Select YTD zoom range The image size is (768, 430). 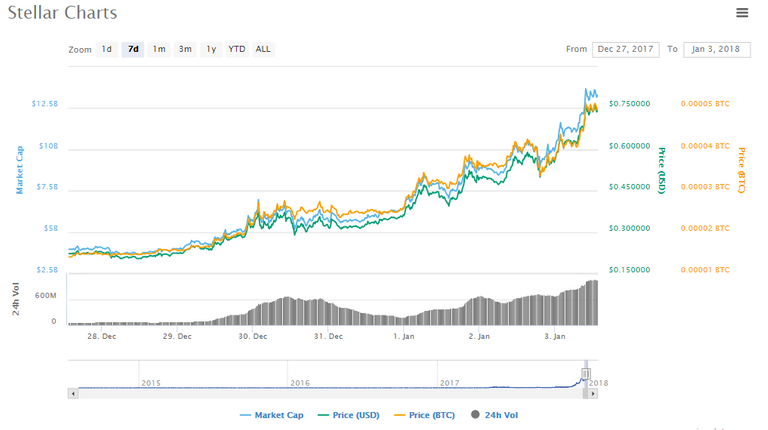237,49
